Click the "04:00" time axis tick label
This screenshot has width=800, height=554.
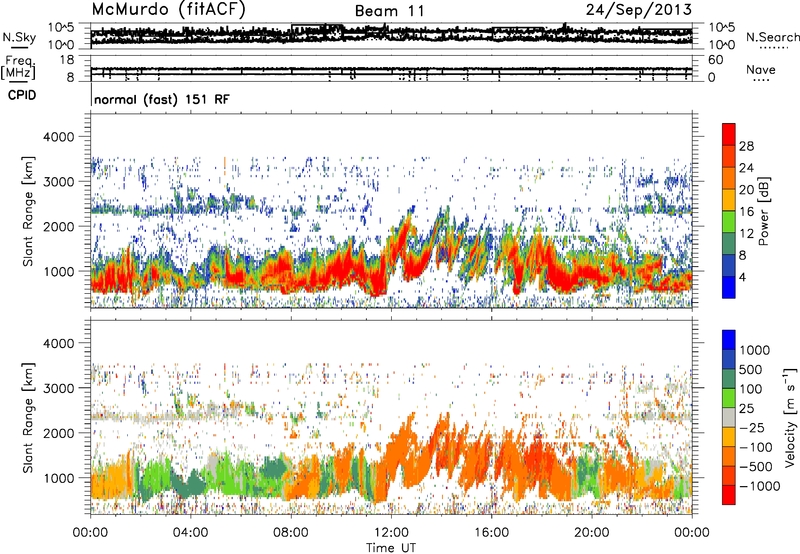coord(190,533)
